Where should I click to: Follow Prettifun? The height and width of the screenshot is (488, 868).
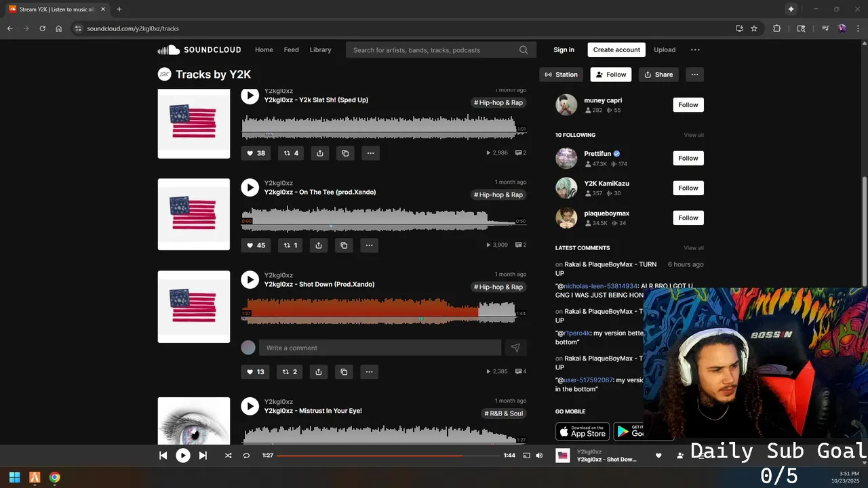pos(688,158)
